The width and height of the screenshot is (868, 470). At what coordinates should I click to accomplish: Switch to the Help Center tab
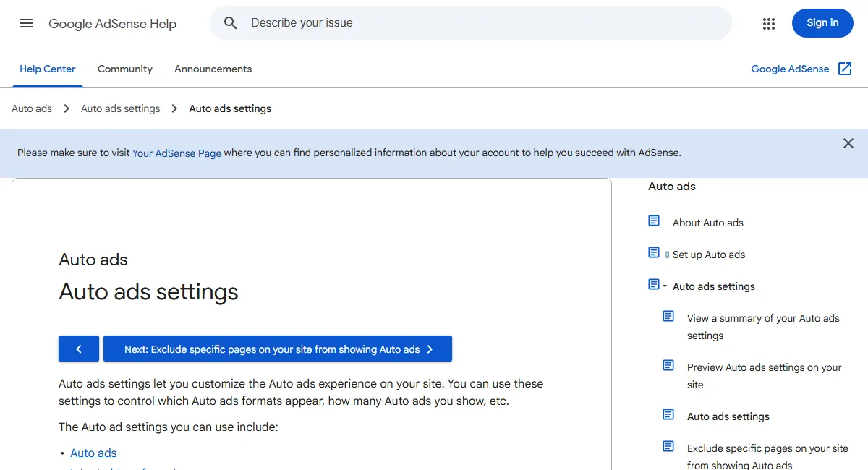[48, 69]
